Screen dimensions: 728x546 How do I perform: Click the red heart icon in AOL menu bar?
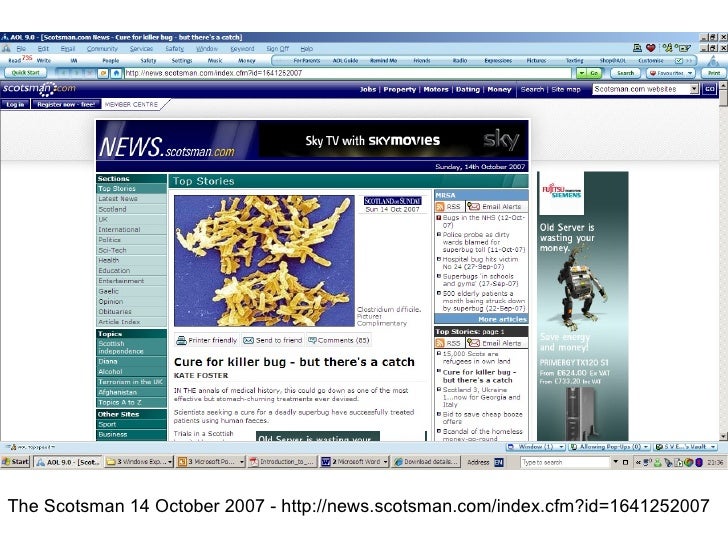click(651, 48)
